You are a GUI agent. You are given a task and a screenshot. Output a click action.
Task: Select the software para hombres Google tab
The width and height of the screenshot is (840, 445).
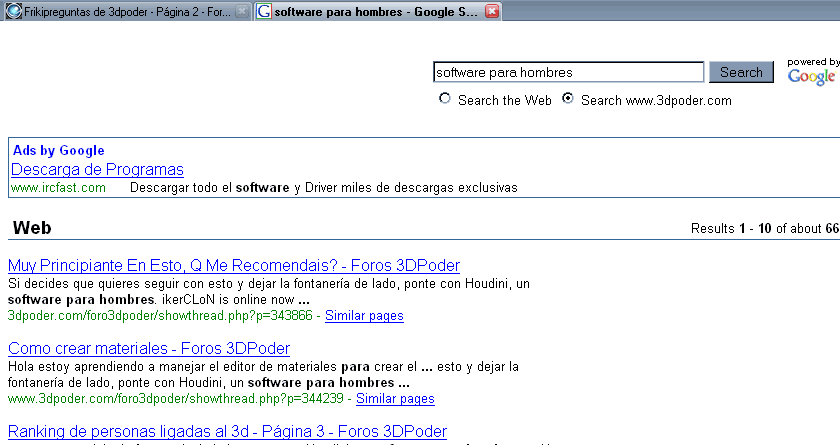[378, 11]
